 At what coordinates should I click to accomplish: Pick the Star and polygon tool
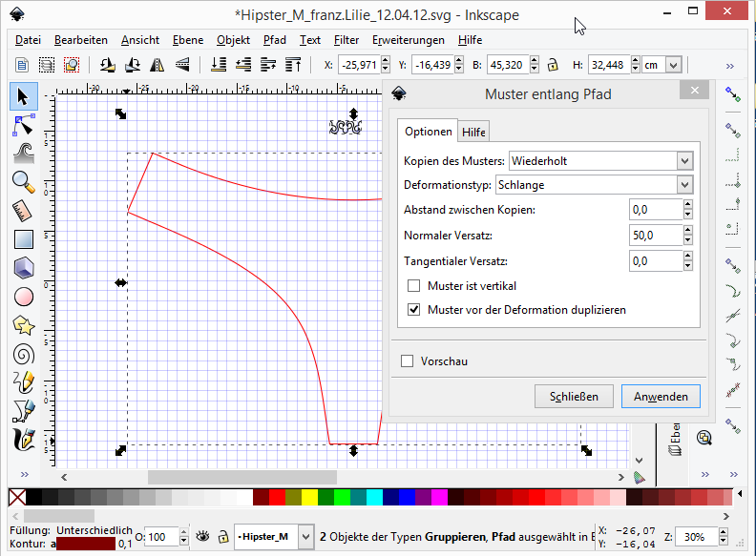(x=24, y=325)
